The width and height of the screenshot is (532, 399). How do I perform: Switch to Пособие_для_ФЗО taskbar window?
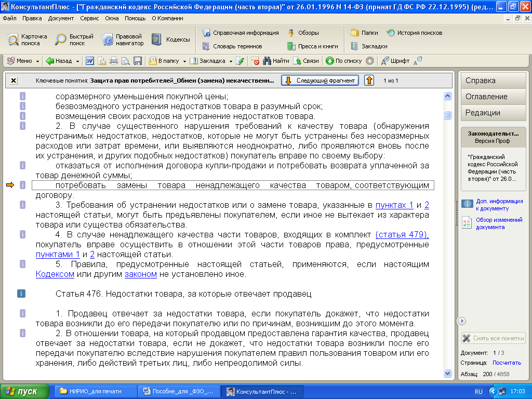pyautogui.click(x=179, y=391)
